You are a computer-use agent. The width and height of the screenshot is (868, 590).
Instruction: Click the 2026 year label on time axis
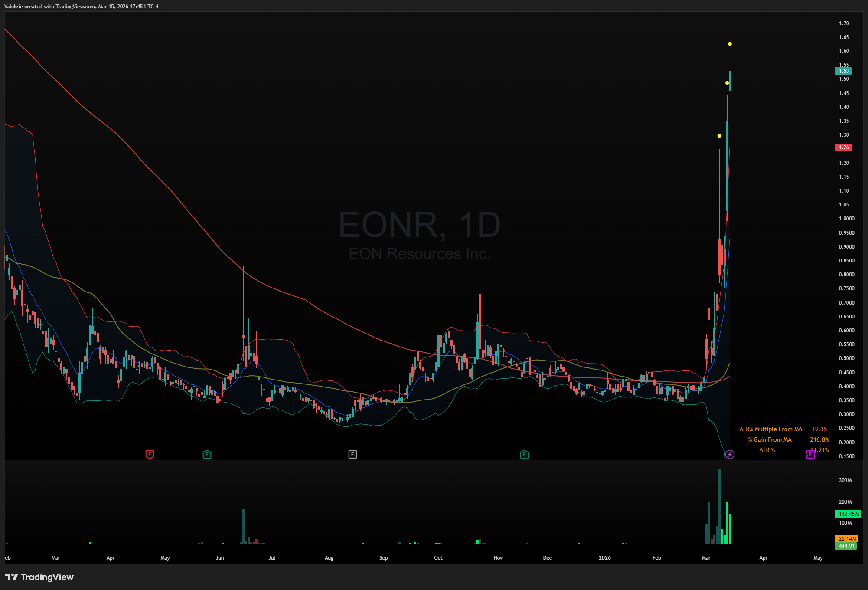coord(604,558)
